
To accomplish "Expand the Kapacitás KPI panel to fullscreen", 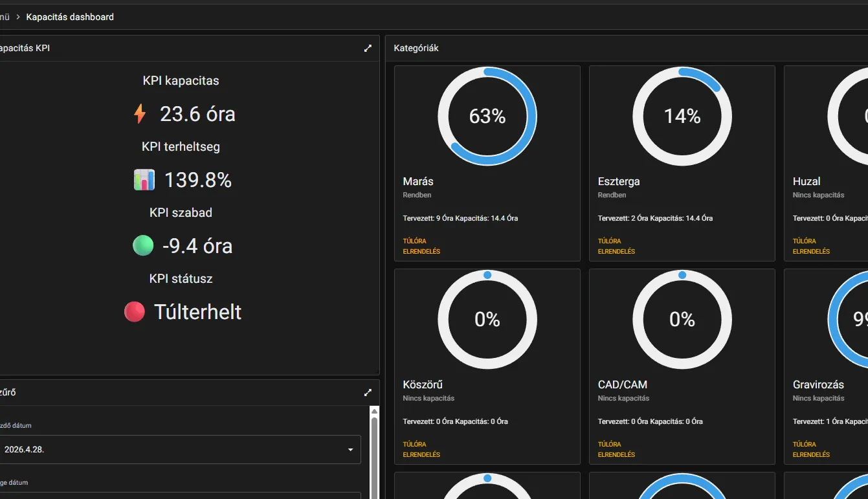I will [x=368, y=48].
